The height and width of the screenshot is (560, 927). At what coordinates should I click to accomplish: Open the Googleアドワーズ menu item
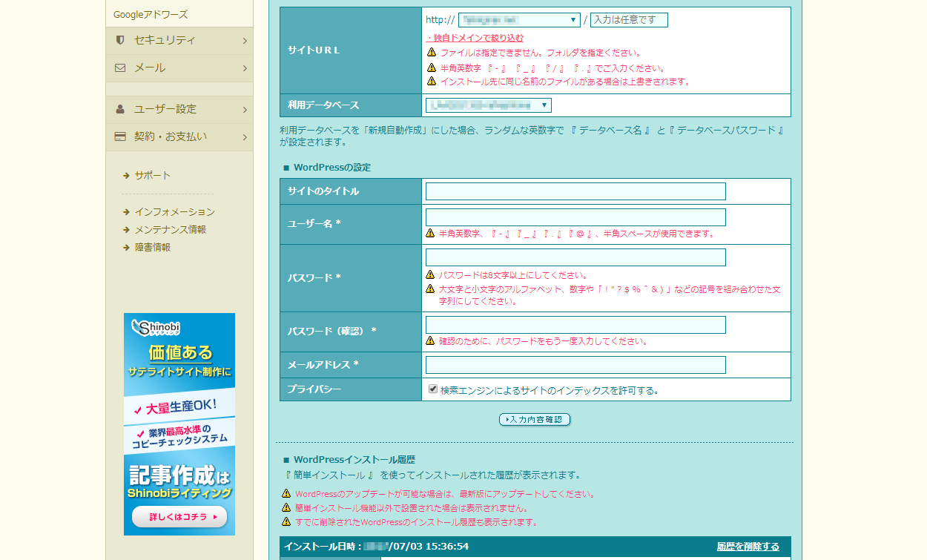151,14
